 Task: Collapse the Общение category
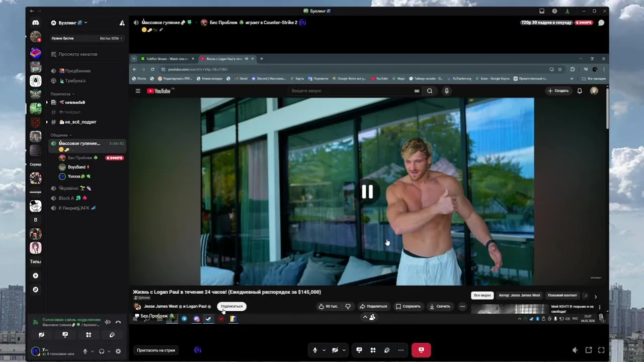pos(61,135)
